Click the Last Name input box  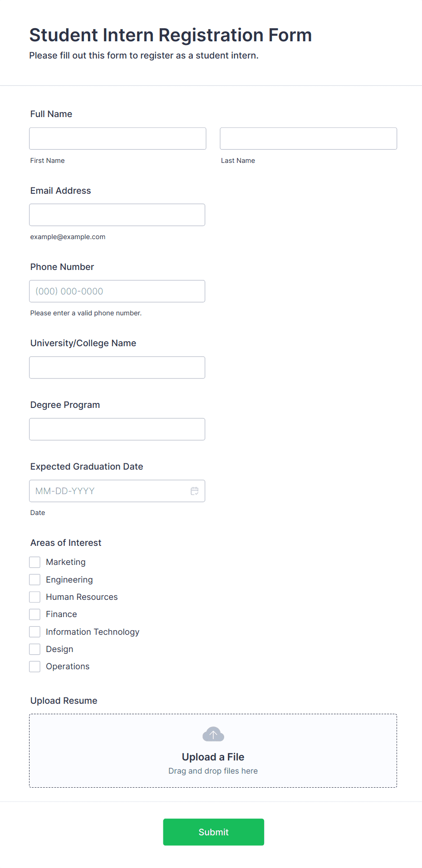click(308, 138)
